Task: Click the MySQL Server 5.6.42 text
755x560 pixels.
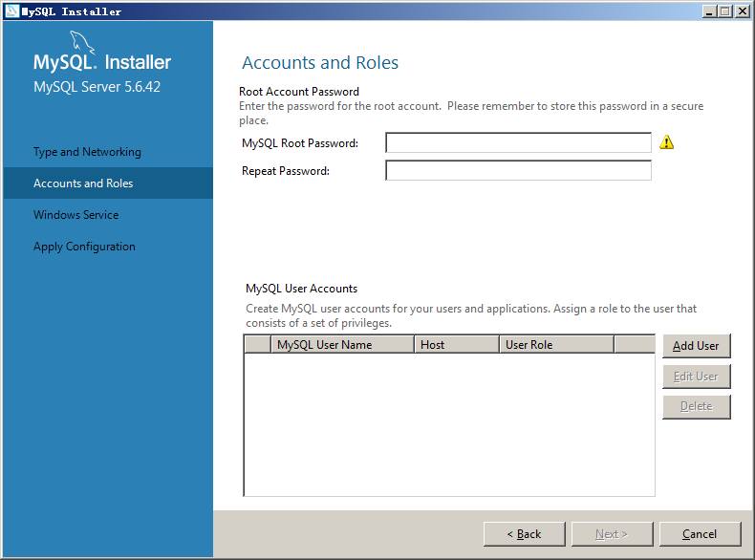Action: [97, 87]
